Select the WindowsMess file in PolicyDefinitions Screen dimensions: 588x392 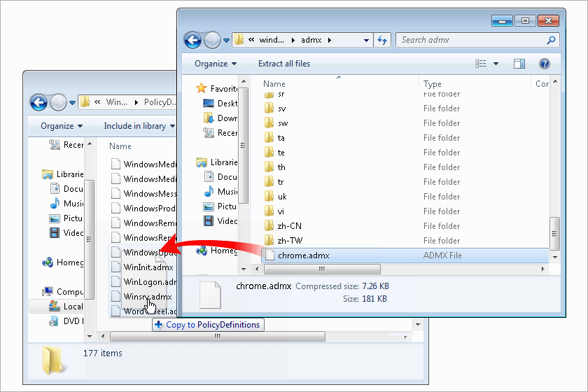tap(143, 194)
